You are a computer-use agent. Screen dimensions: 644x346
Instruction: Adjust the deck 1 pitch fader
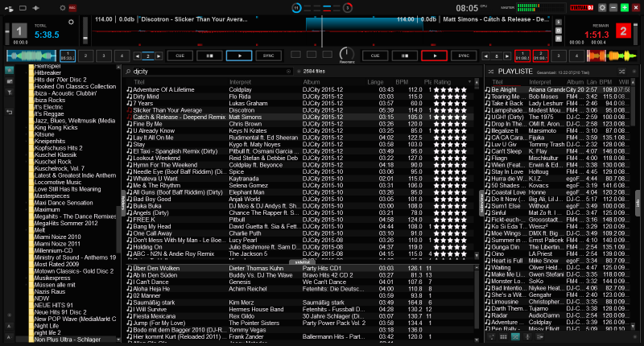click(7, 34)
